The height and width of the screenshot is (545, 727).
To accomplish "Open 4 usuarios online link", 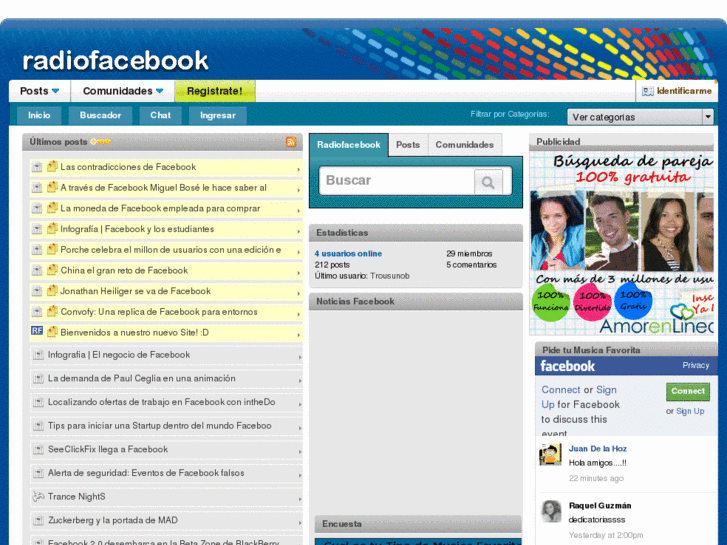I will click(x=348, y=254).
